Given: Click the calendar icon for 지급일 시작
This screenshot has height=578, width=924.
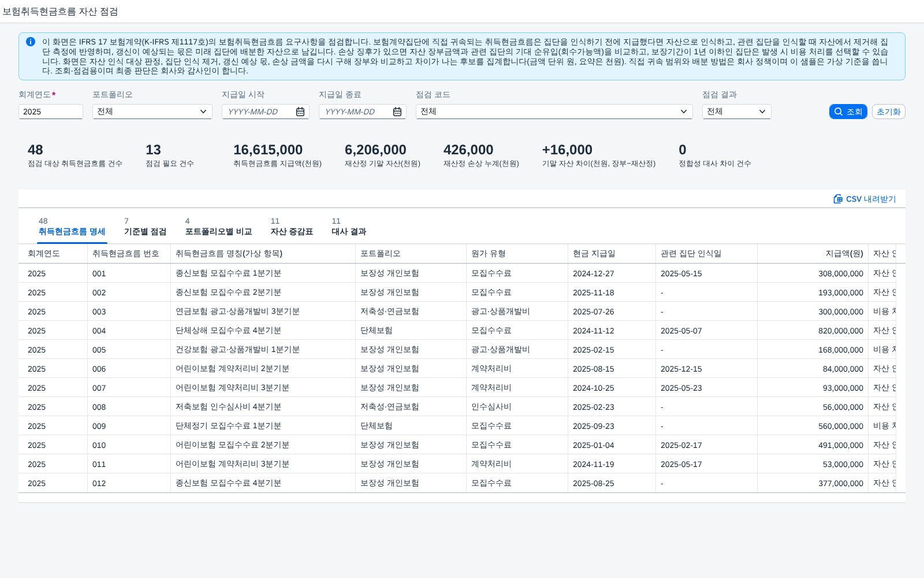Looking at the screenshot, I should (x=300, y=112).
